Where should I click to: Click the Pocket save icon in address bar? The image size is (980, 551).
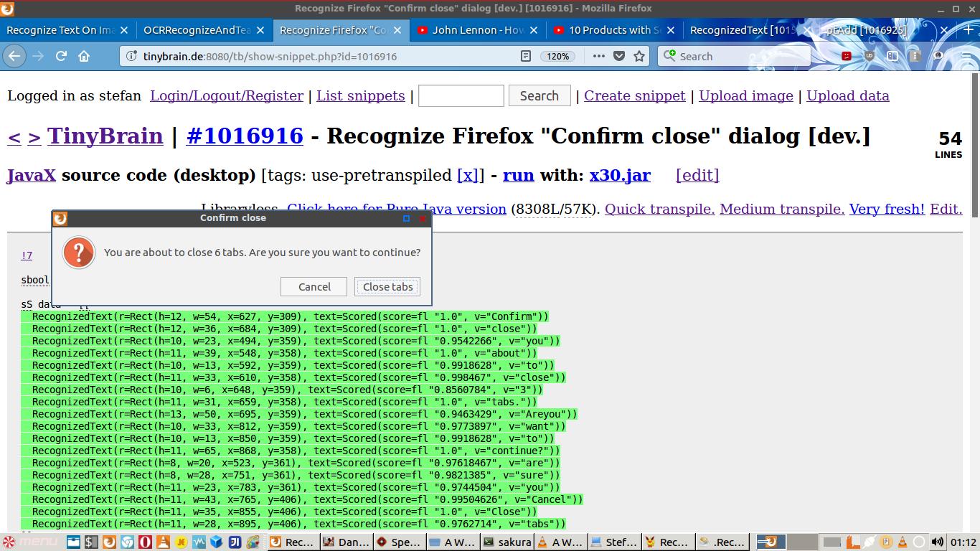(x=619, y=56)
